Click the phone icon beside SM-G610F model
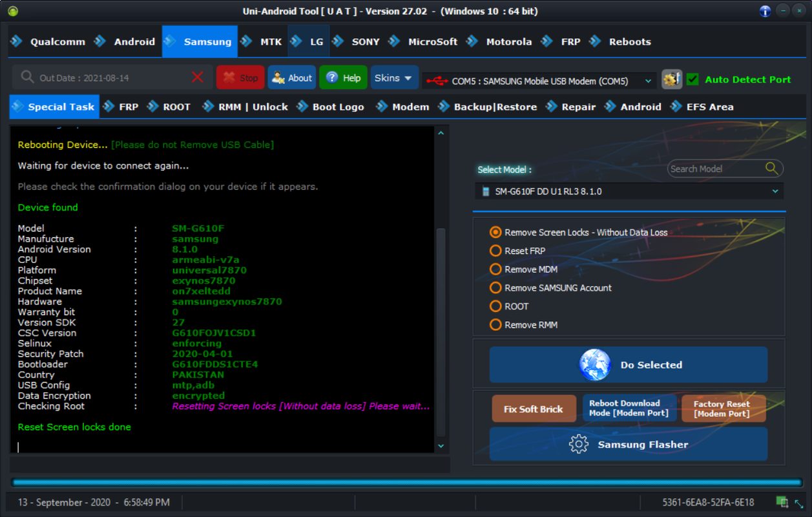The width and height of the screenshot is (812, 517). [x=486, y=191]
